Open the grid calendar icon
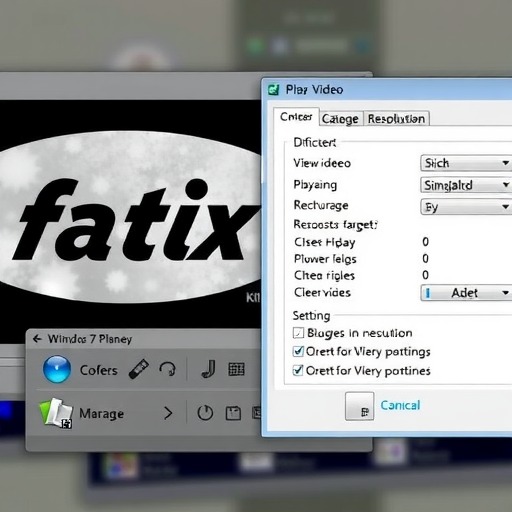512x512 pixels. (236, 369)
